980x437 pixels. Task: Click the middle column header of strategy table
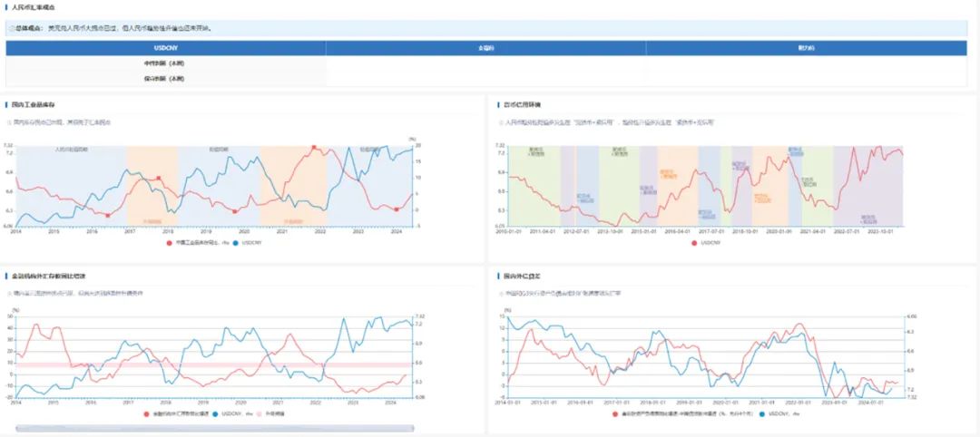485,48
